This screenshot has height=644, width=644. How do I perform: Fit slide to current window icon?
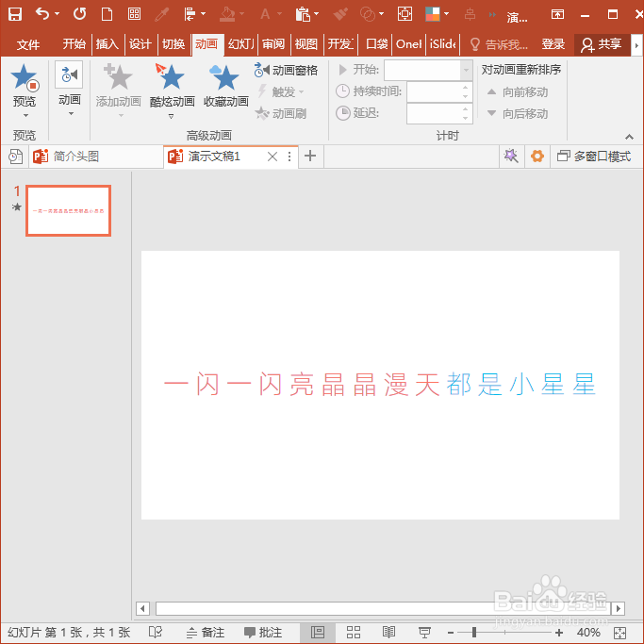click(619, 633)
